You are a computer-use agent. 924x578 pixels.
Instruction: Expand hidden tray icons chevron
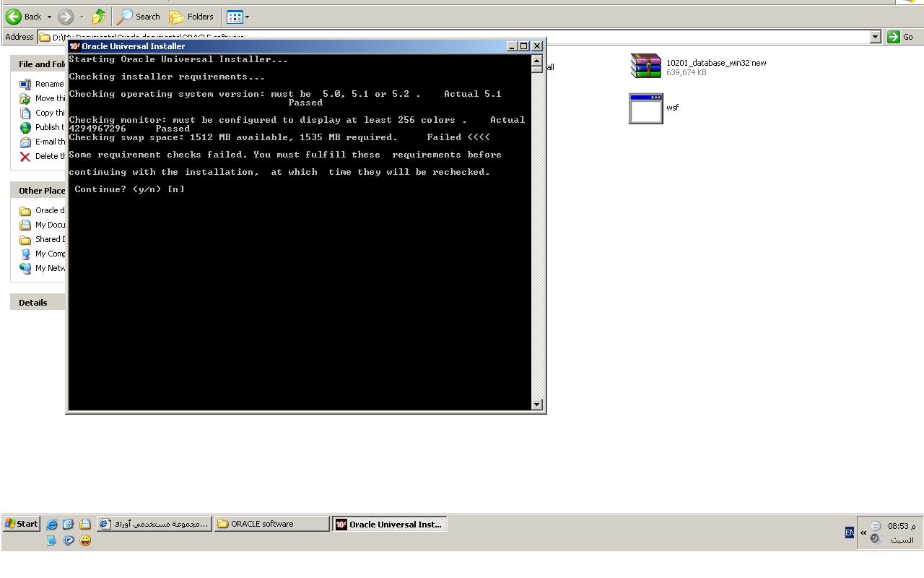[863, 532]
